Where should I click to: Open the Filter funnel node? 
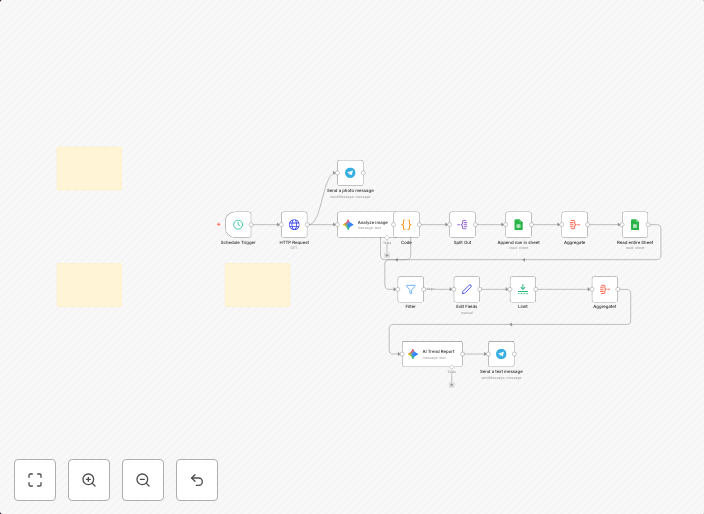click(x=410, y=290)
